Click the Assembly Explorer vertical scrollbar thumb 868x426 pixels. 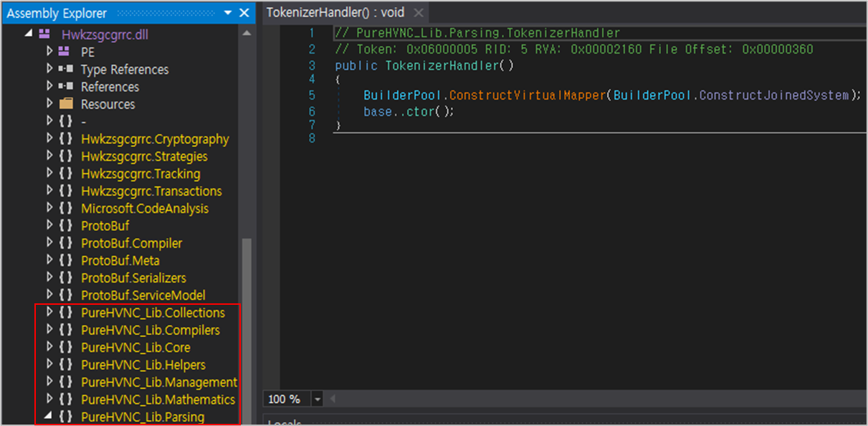(x=247, y=331)
